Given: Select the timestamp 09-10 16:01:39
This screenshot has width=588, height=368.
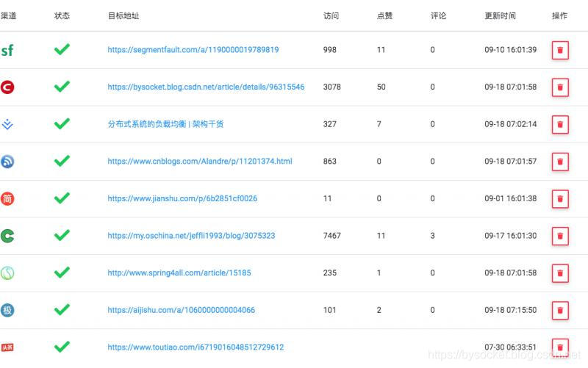Looking at the screenshot, I should (x=510, y=50).
